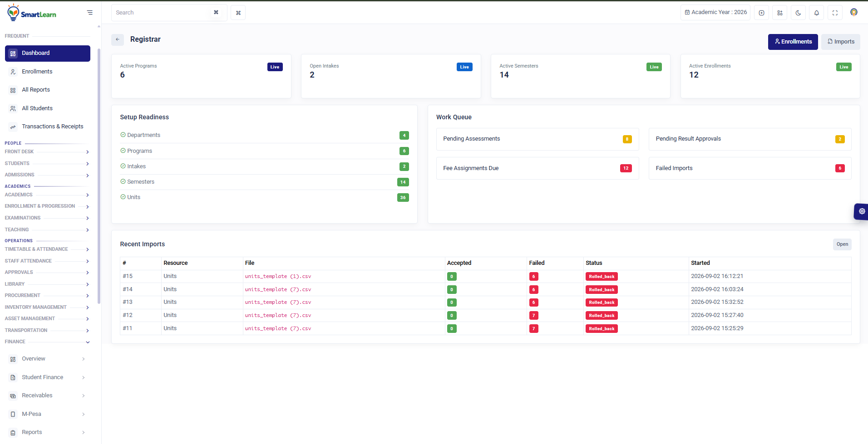This screenshot has width=868, height=444.
Task: Click the SmartLearn logo
Action: [x=32, y=13]
